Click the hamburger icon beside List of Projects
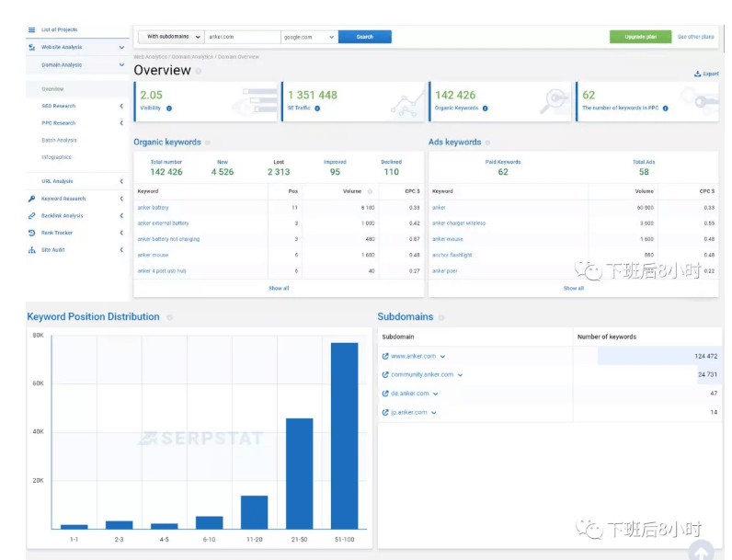This screenshot has width=732, height=560. (x=32, y=30)
